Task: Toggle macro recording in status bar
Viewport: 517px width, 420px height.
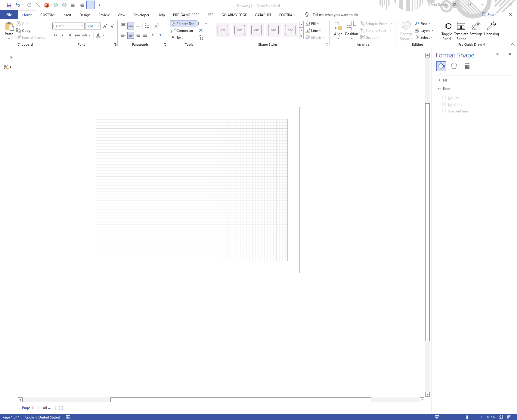Action: 68,417
